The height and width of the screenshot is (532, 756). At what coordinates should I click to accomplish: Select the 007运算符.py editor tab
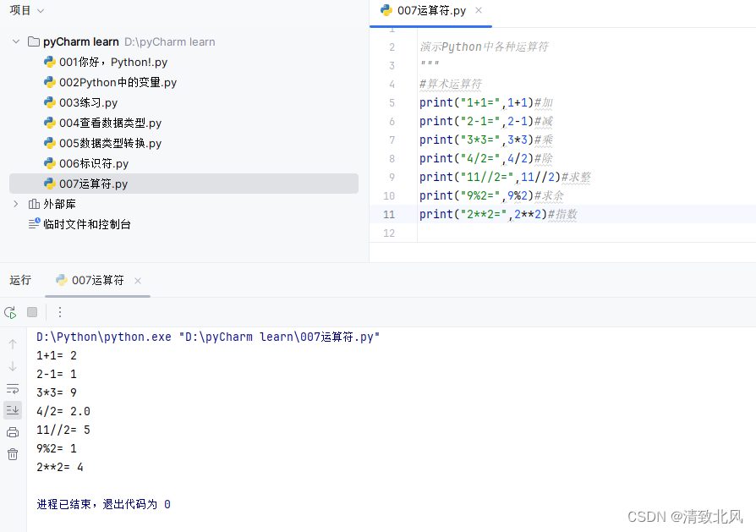(x=430, y=13)
